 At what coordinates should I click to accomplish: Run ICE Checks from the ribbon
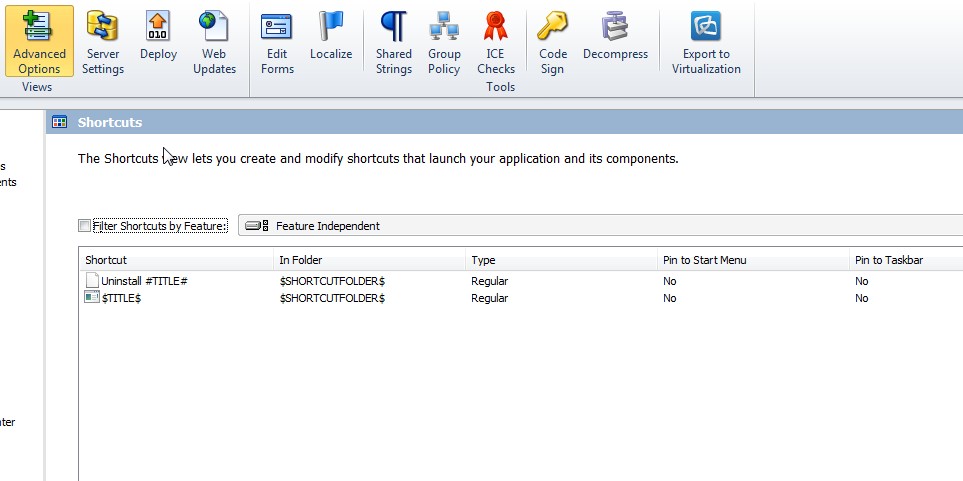(496, 41)
